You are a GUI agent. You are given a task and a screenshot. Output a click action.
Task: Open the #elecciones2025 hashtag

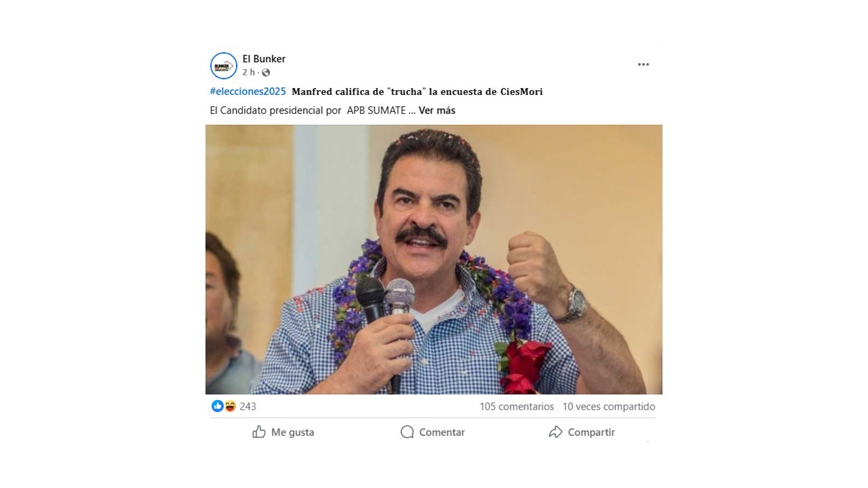click(x=248, y=91)
